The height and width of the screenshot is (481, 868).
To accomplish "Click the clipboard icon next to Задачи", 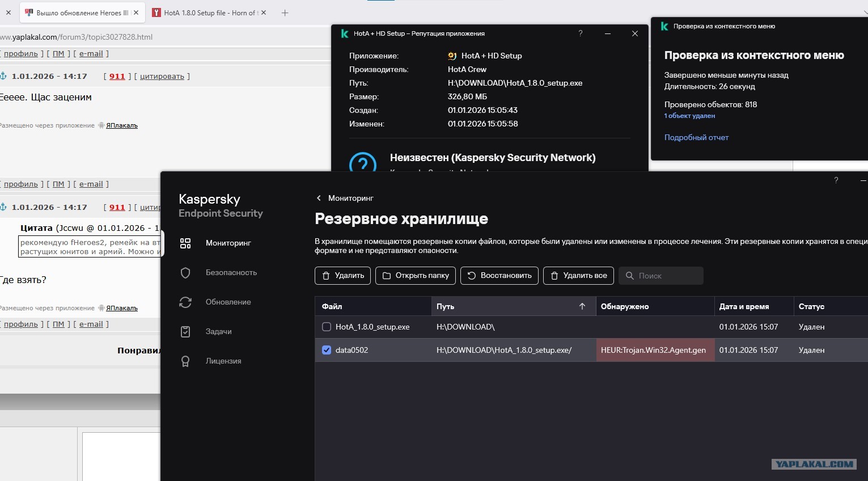I will [x=185, y=332].
